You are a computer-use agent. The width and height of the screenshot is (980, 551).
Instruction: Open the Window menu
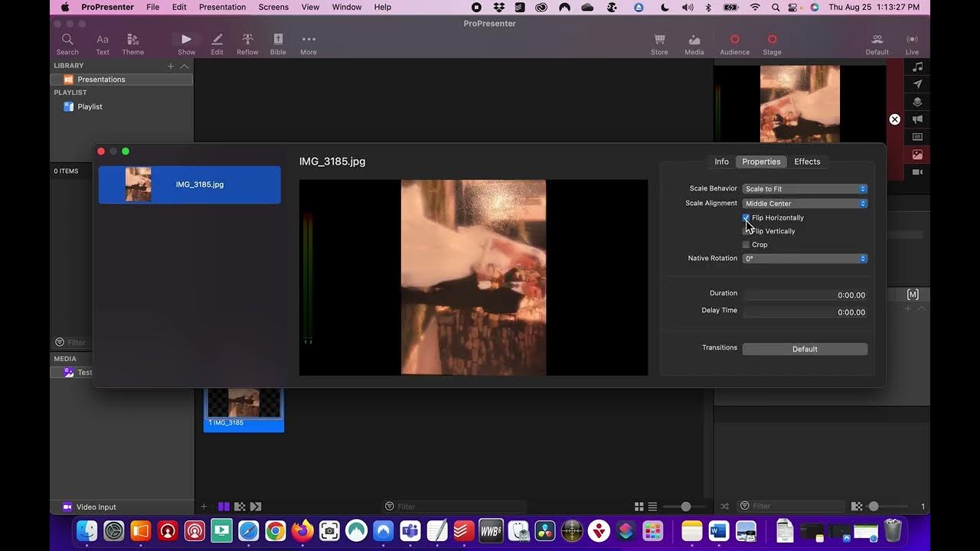click(347, 7)
